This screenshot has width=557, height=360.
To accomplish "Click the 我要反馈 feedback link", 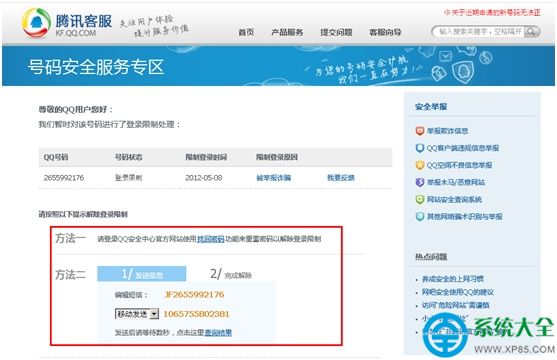I will pyautogui.click(x=341, y=178).
